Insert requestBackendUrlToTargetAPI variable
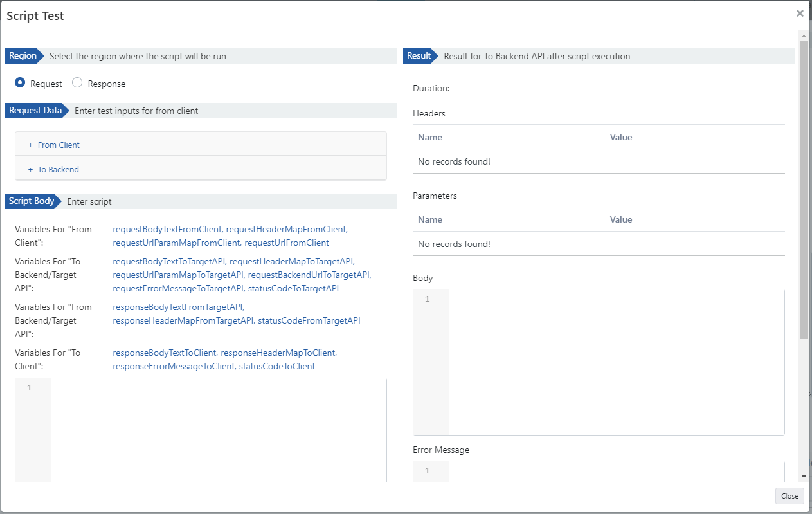Viewport: 812px width, 514px height. pyautogui.click(x=309, y=275)
